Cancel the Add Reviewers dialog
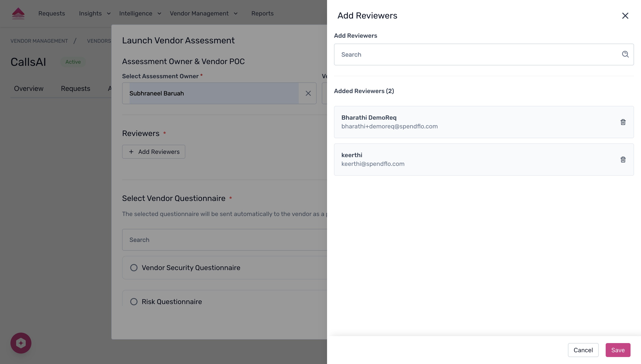The image size is (641, 364). coord(583,350)
